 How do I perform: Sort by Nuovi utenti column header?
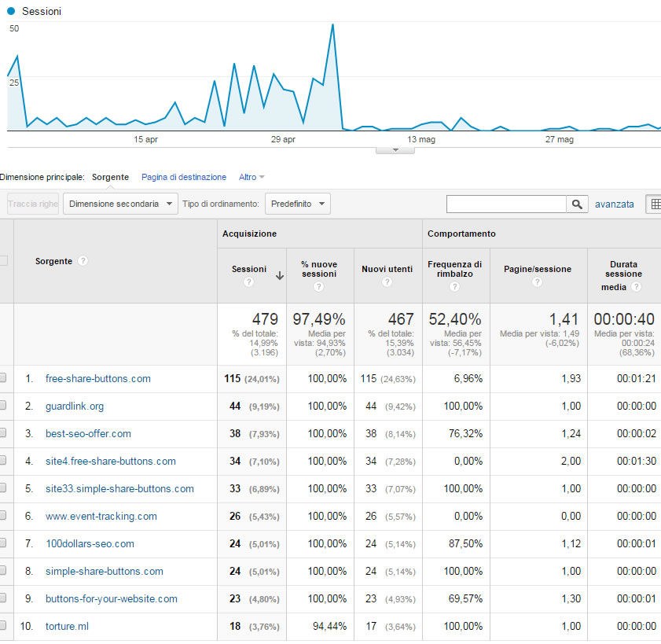point(387,269)
